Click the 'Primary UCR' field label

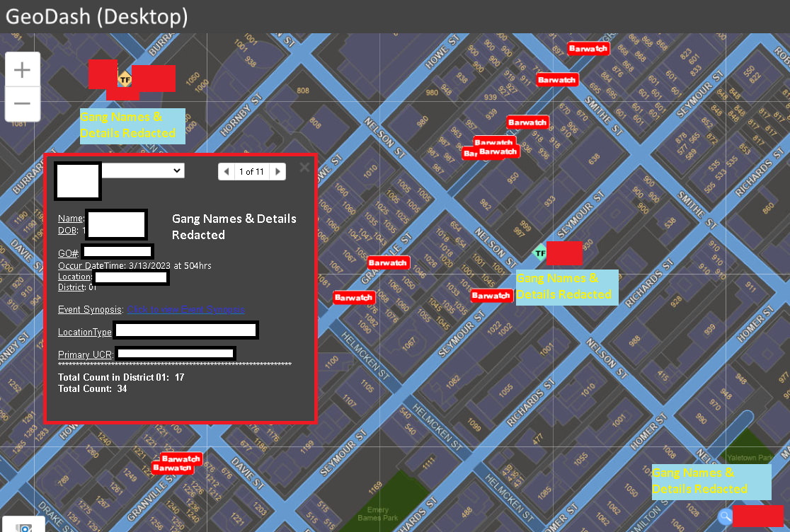(x=85, y=355)
